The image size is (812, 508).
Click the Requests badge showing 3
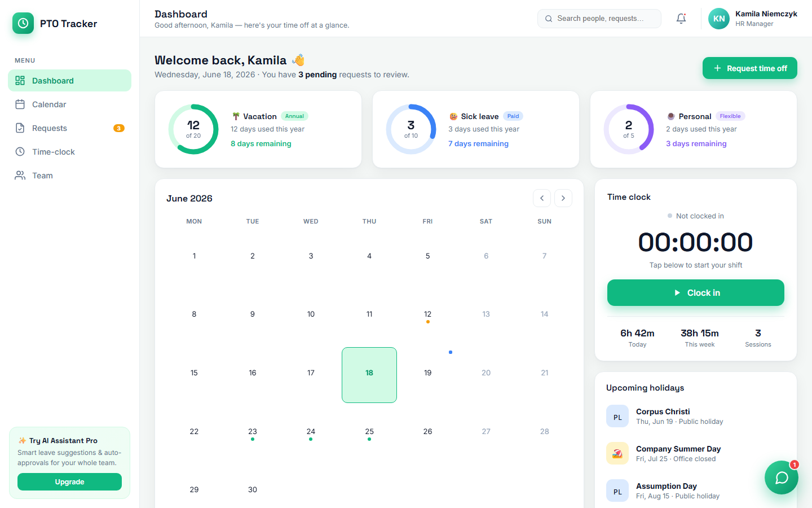pyautogui.click(x=119, y=128)
